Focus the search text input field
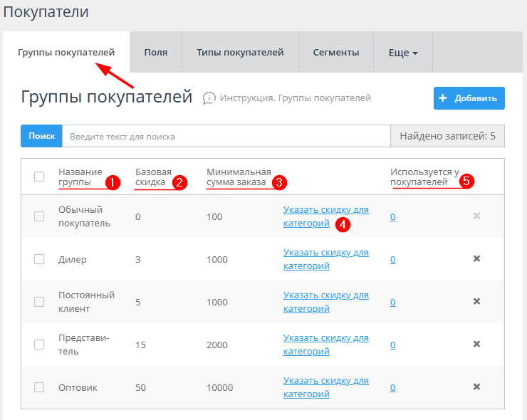The height and width of the screenshot is (420, 527). 226,136
